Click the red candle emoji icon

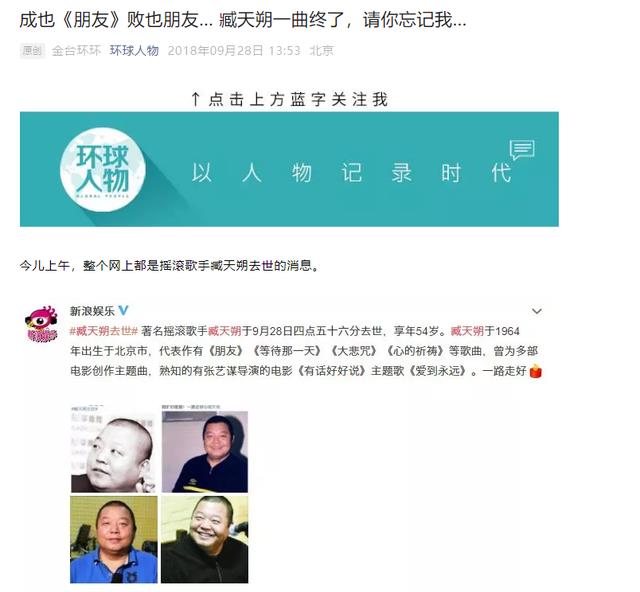[536, 372]
